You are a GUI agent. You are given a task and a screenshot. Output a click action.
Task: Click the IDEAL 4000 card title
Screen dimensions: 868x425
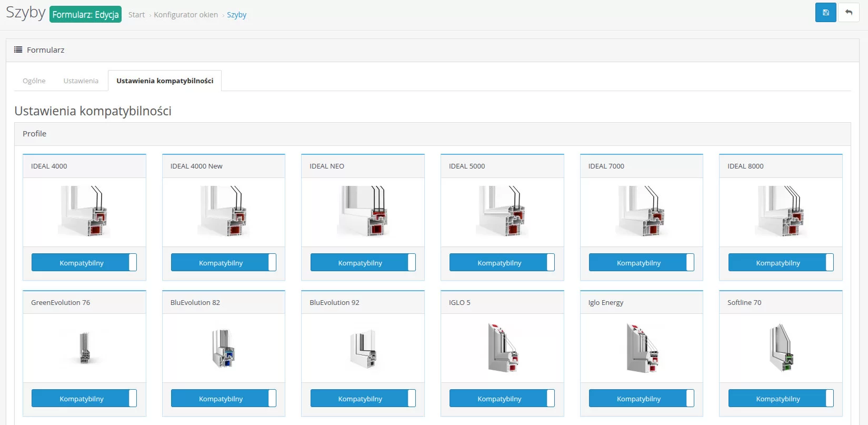pos(49,166)
